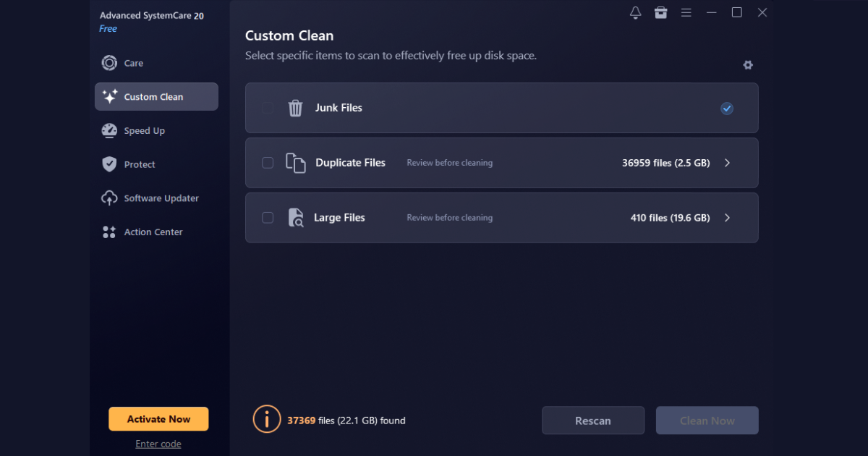Open the toolbox icon in title bar
This screenshot has width=868, height=456.
pos(661,12)
